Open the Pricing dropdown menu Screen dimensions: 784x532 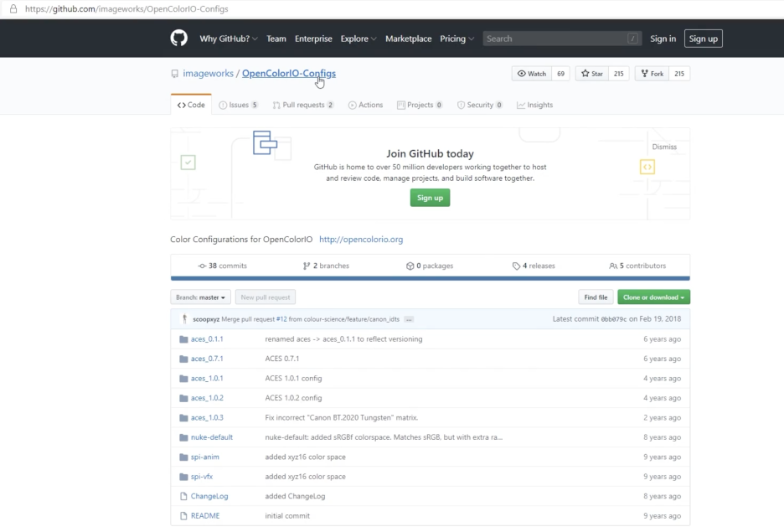click(456, 39)
